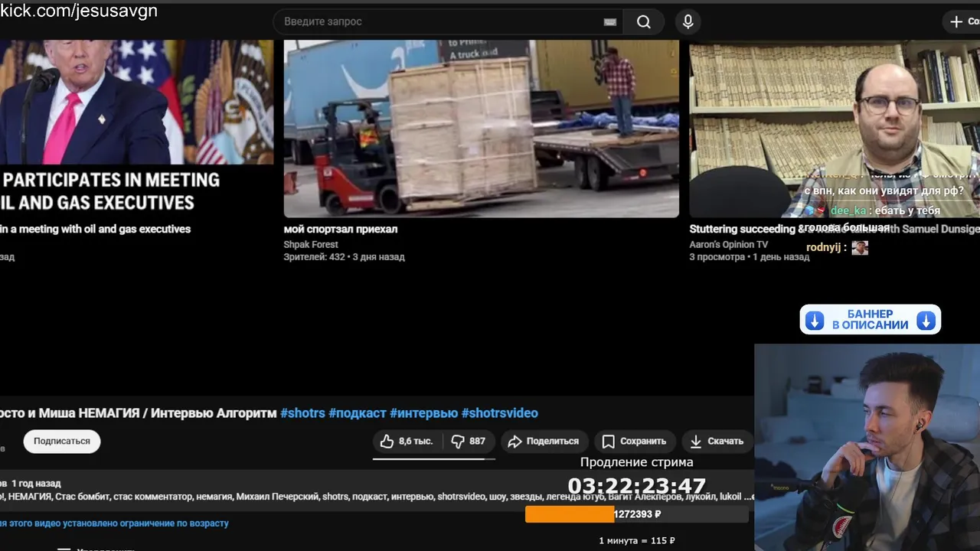Activate voice search microphone icon
This screenshot has height=551, width=980.
click(x=688, y=22)
